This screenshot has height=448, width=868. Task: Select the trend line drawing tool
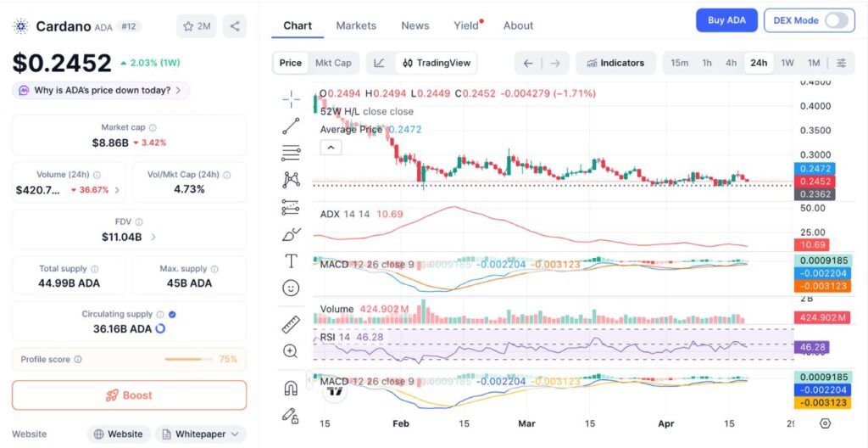tap(291, 126)
